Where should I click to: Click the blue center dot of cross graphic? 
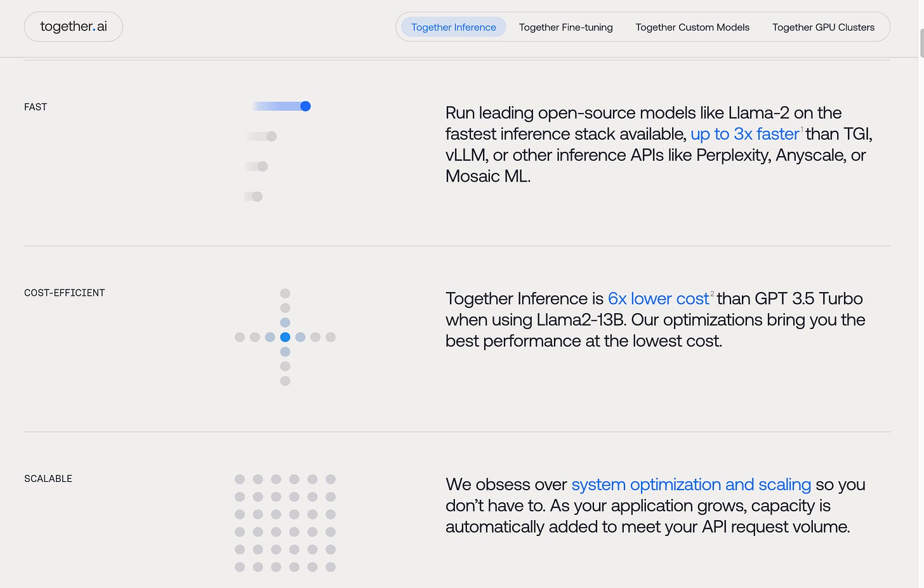285,337
